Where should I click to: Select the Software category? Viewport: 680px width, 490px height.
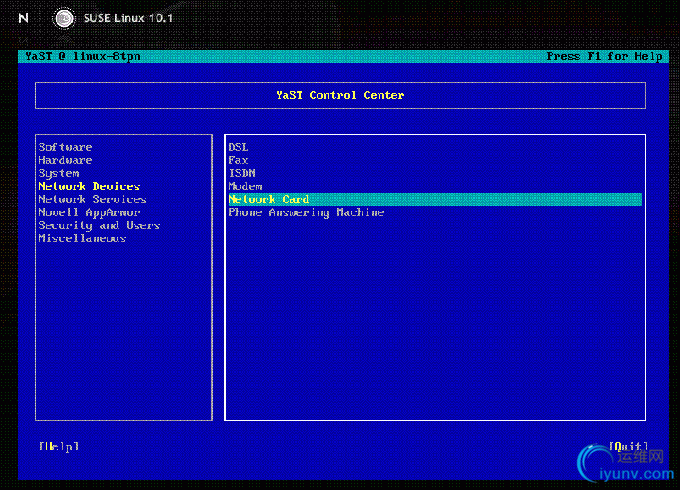click(65, 147)
